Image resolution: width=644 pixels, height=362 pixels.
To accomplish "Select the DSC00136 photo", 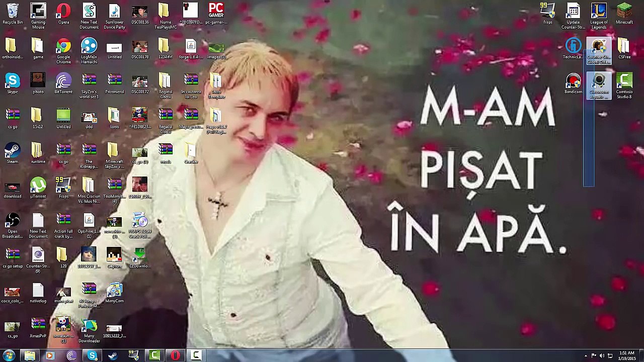I will pyautogui.click(x=140, y=15).
